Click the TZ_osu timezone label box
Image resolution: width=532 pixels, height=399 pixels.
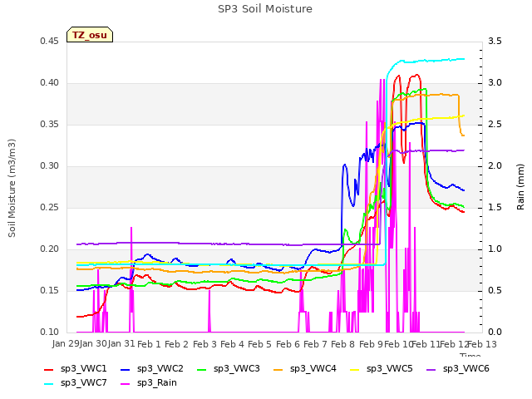(90, 35)
